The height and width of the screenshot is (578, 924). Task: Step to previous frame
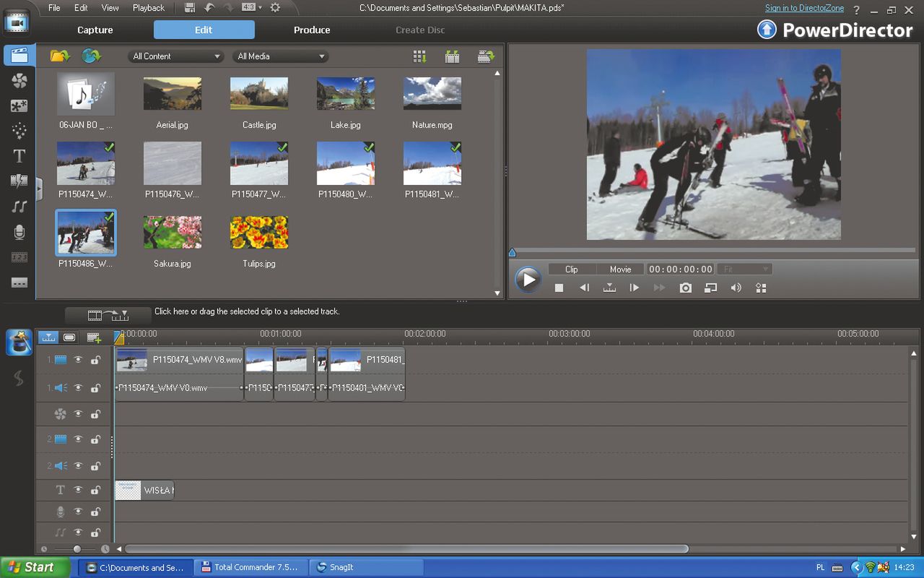pyautogui.click(x=584, y=288)
